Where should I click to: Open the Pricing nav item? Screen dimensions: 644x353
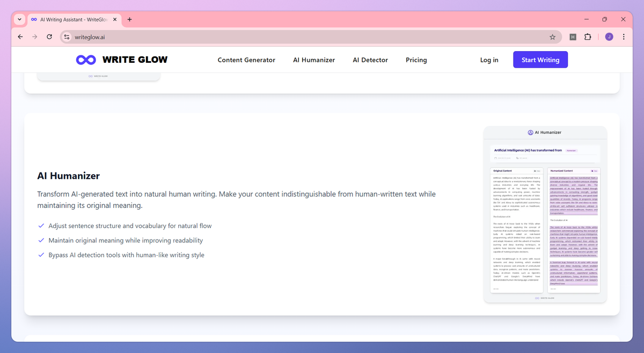pyautogui.click(x=416, y=60)
